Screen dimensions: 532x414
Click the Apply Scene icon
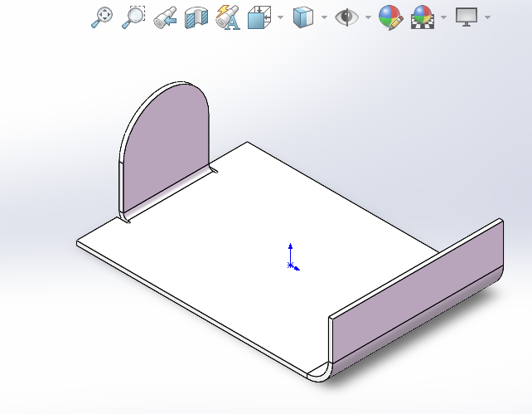coord(423,17)
